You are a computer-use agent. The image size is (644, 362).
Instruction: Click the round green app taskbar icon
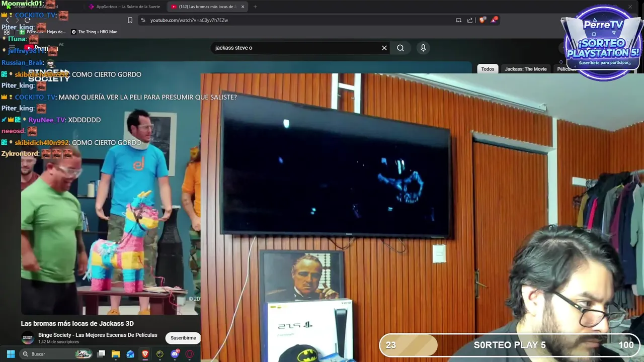click(160, 354)
